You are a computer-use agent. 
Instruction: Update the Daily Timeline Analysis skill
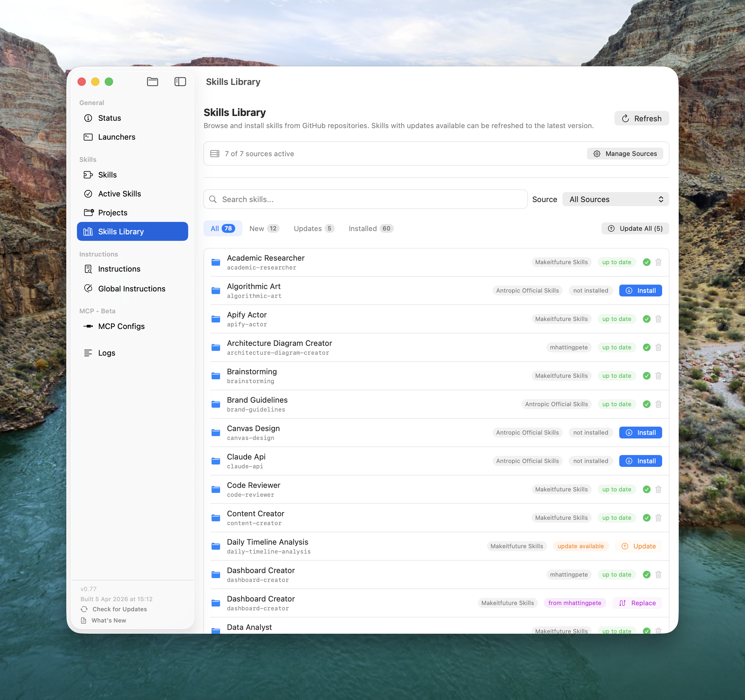point(639,546)
